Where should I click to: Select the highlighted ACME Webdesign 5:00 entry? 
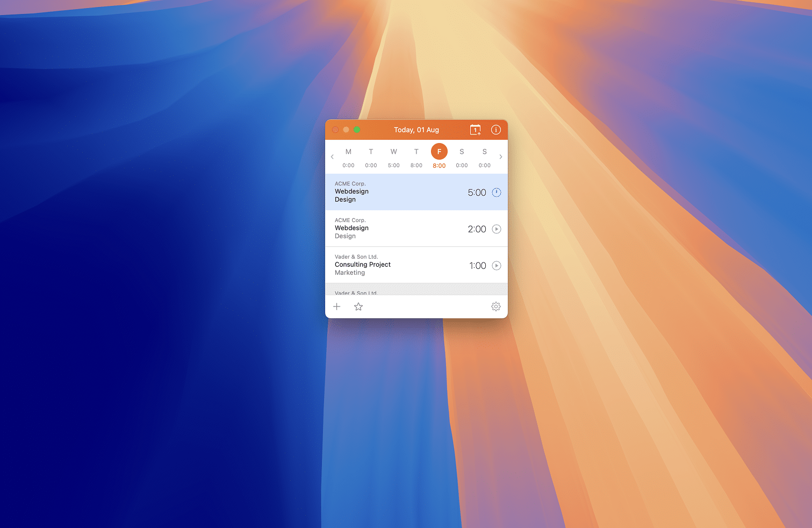pos(416,192)
